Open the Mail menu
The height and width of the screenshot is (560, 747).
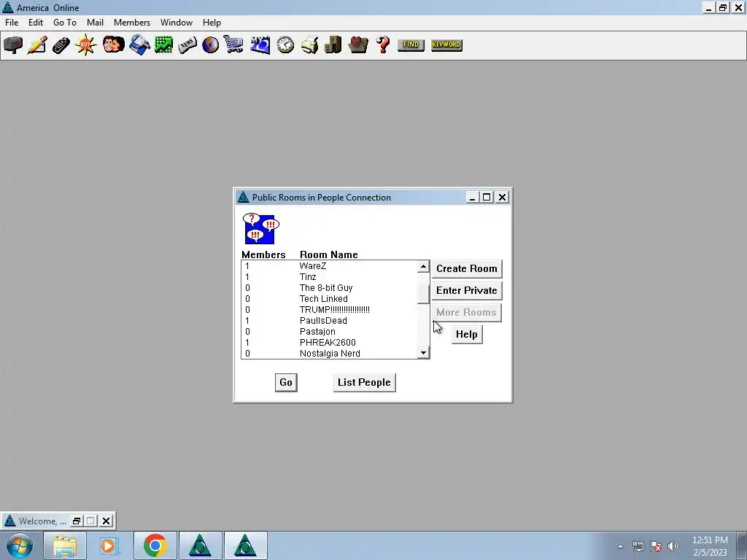[x=96, y=23]
